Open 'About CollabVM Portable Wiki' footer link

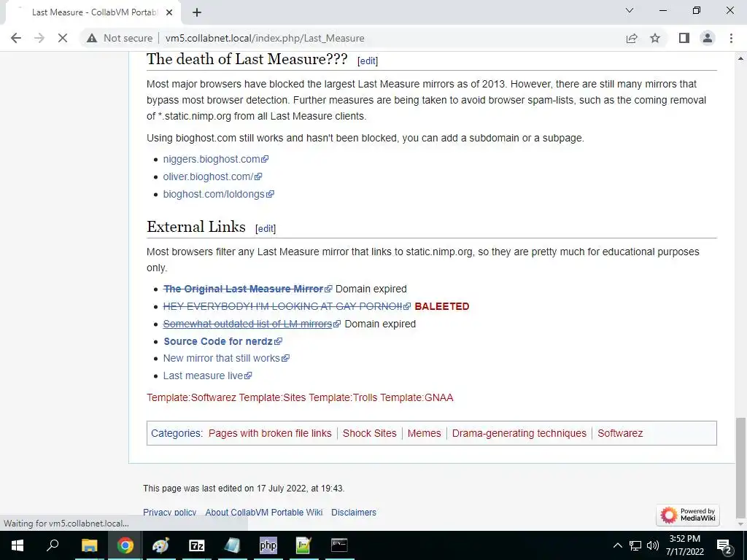point(263,513)
